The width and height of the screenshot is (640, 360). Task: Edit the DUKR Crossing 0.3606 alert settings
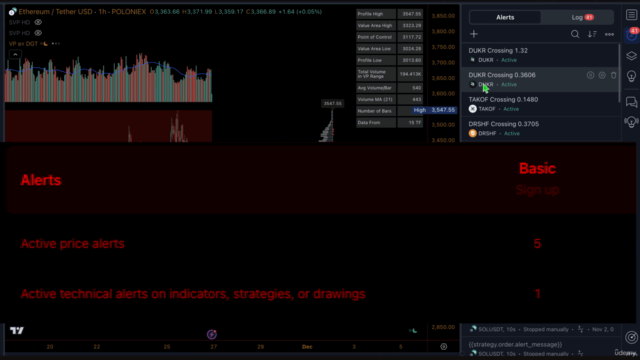[602, 75]
